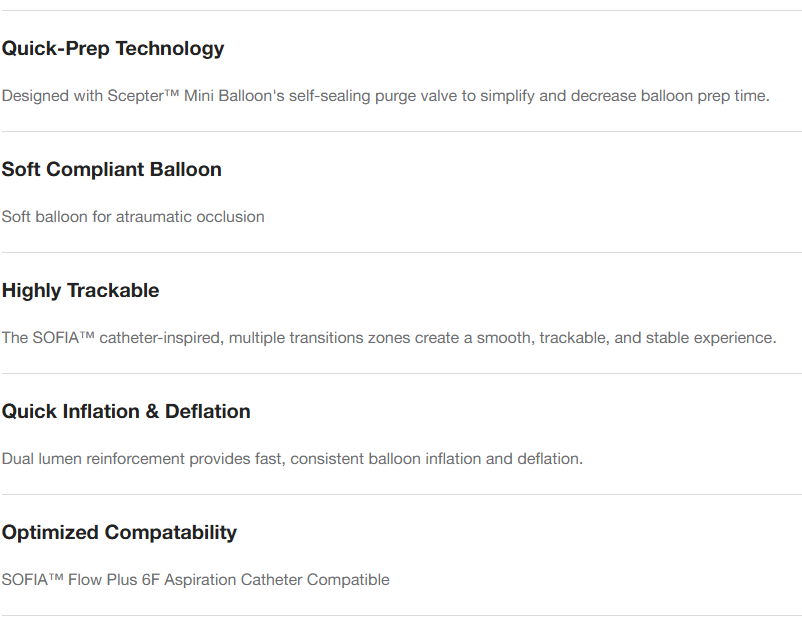Click the Highly Trackable heading
This screenshot has width=802, height=632.
pos(81,291)
